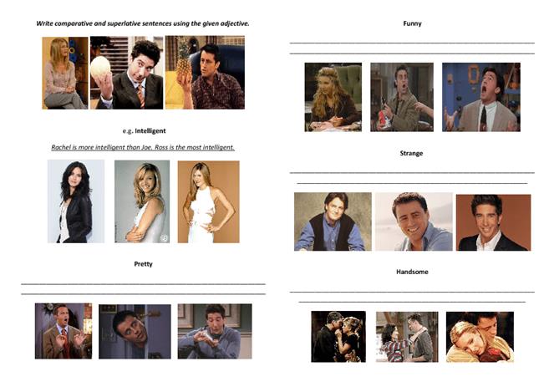Click the worksheet instruction heading text

143,23
